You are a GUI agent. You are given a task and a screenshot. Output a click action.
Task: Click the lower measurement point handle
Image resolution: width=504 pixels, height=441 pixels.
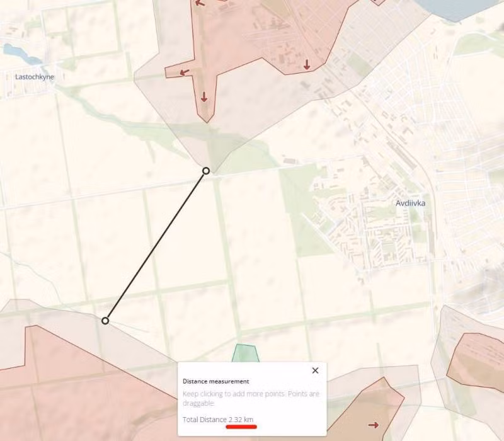(105, 321)
